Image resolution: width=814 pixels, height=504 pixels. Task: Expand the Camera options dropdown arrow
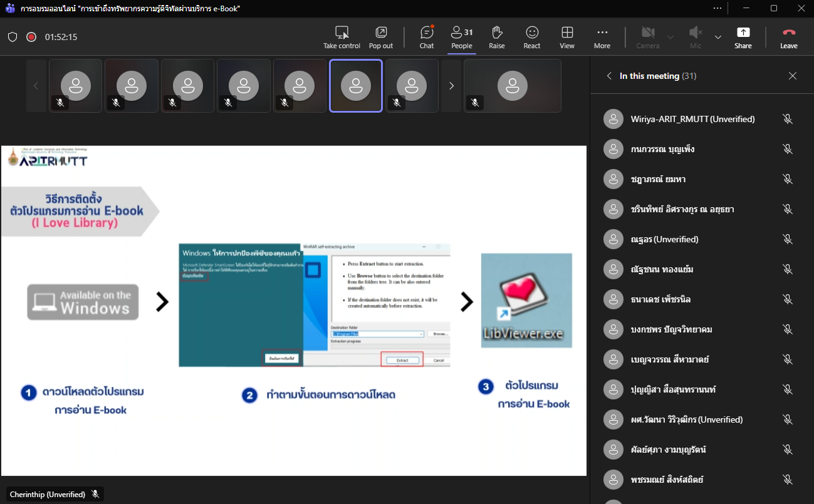pos(671,37)
